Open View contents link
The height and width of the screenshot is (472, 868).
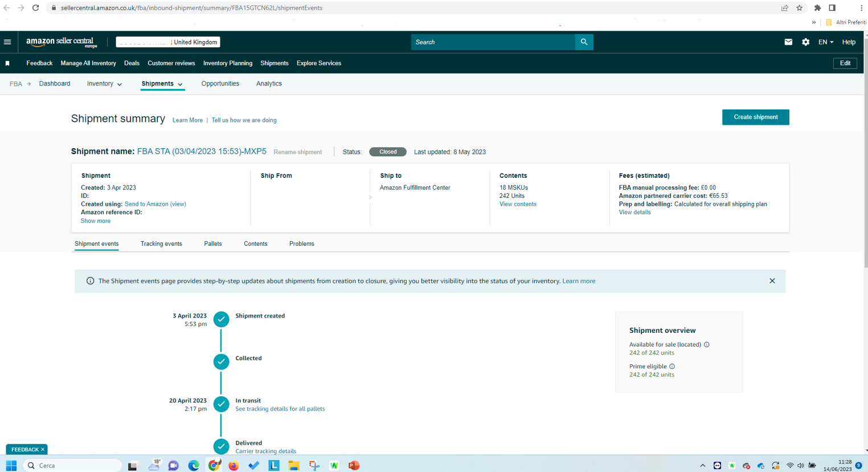[518, 204]
